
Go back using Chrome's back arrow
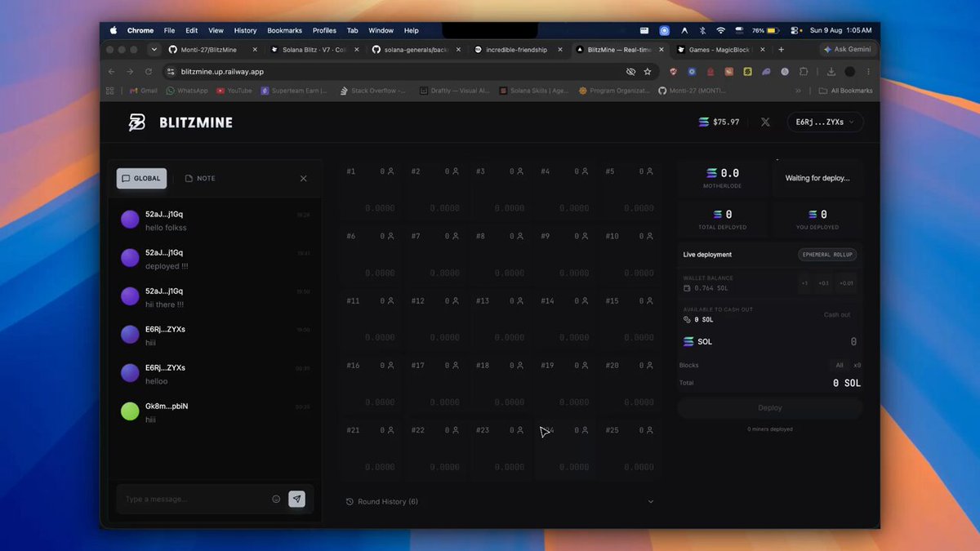point(112,72)
